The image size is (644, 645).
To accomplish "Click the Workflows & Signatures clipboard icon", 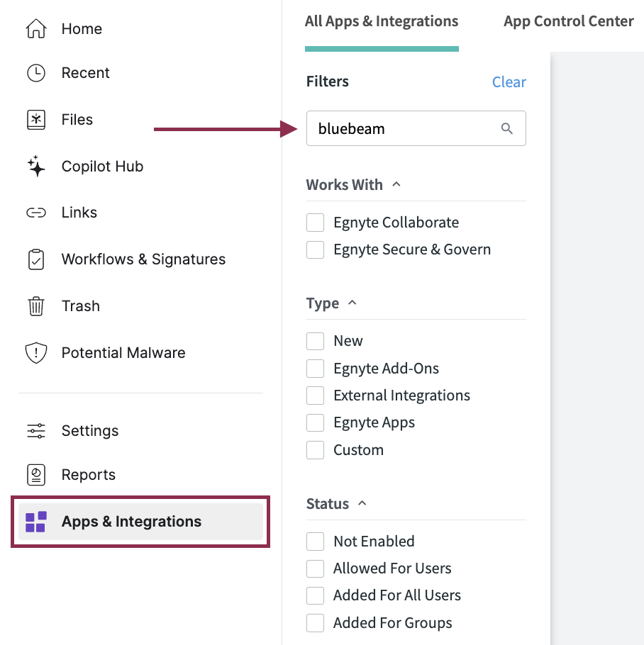I will tap(36, 259).
